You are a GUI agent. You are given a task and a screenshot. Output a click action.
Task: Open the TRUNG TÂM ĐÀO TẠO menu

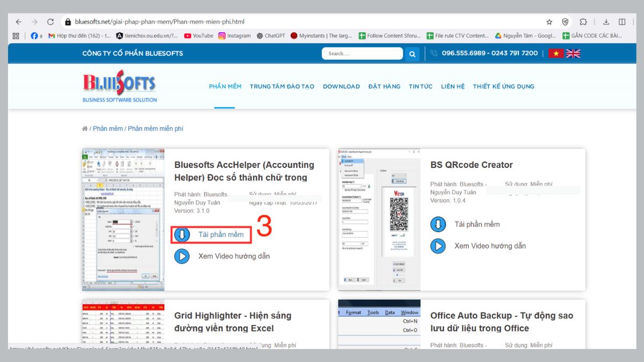(282, 86)
